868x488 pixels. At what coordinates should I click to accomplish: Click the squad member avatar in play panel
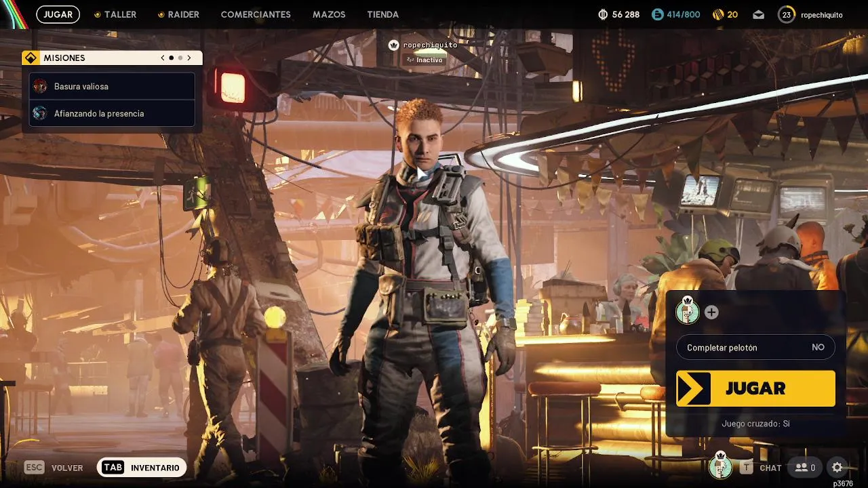tap(688, 311)
